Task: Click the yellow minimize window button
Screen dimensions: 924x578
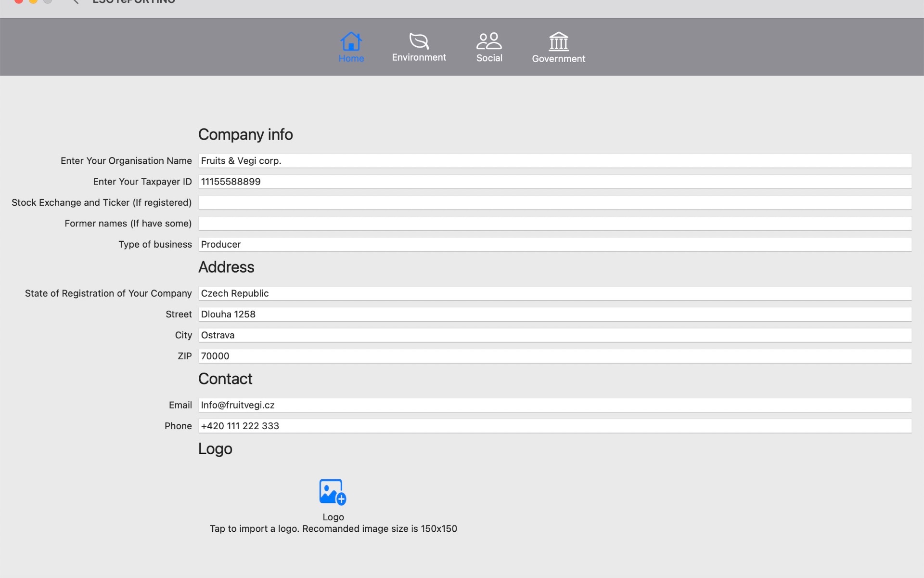Action: click(33, 1)
